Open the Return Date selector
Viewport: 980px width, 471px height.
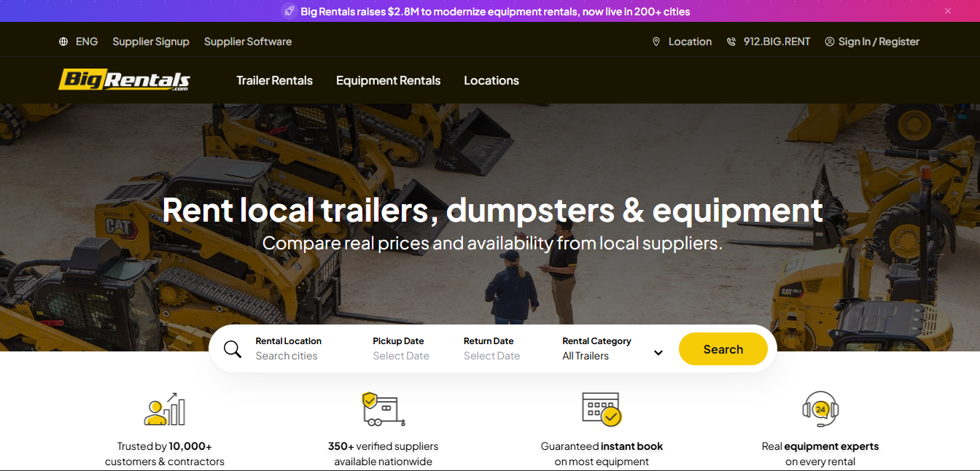(x=491, y=356)
